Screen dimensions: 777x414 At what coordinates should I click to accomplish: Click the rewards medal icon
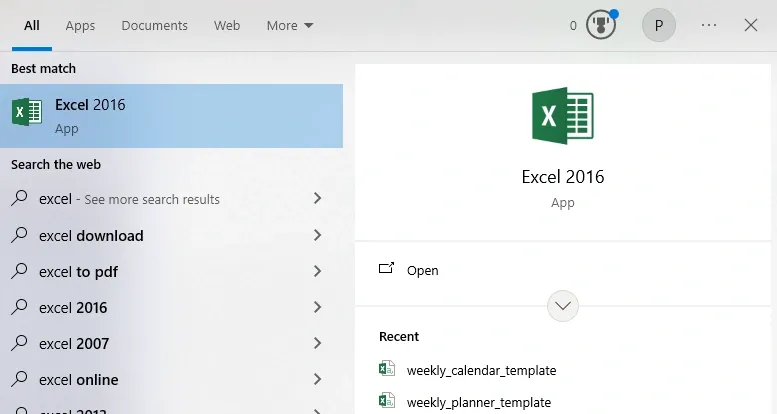(601, 25)
